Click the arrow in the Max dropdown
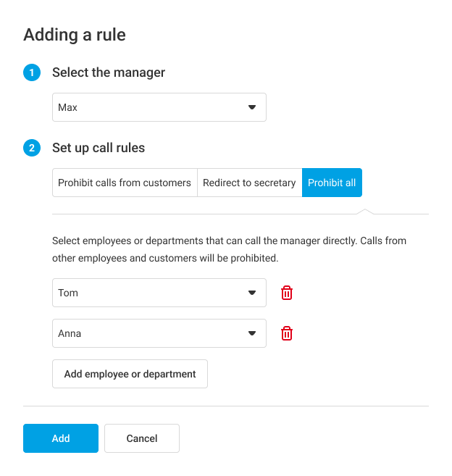The height and width of the screenshot is (476, 452). point(252,107)
